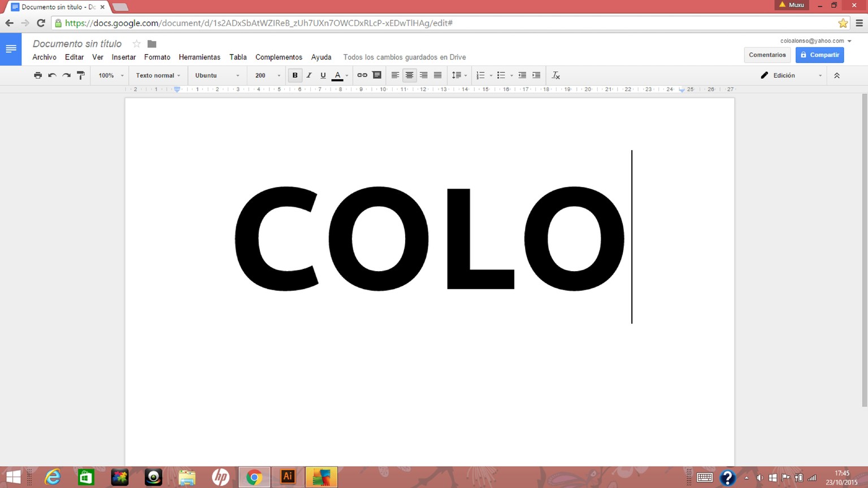
Task: Open the text color picker
Action: pos(340,75)
